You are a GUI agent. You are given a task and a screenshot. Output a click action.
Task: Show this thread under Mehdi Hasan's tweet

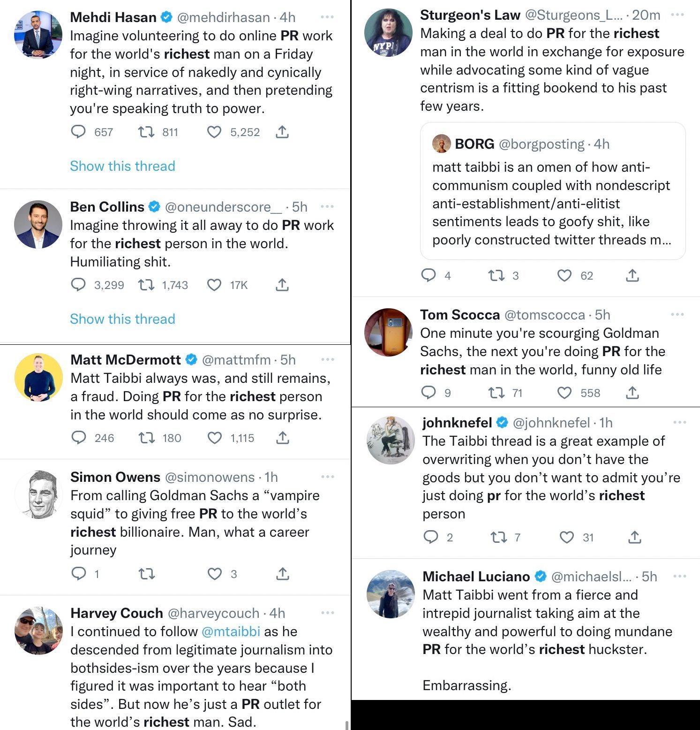122,166
